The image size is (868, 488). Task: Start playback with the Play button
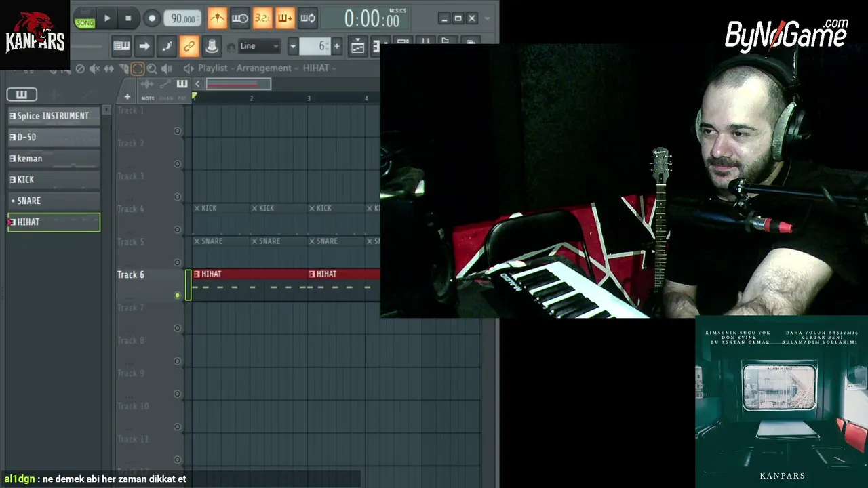[106, 18]
